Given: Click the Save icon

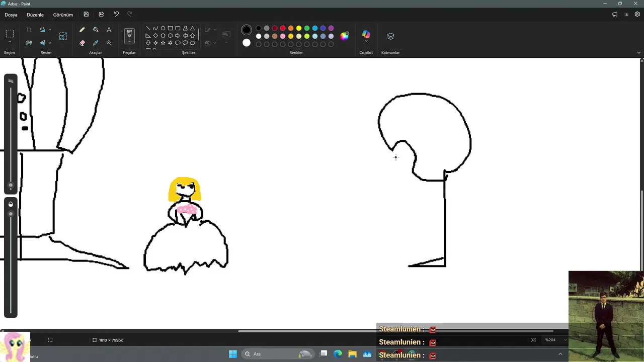Looking at the screenshot, I should pos(86,15).
